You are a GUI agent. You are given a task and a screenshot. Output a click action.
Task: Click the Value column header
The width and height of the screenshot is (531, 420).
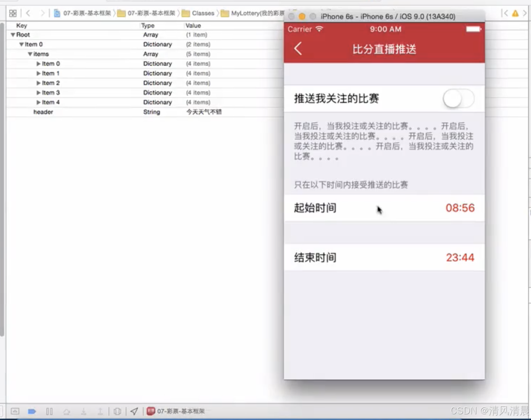[193, 25]
